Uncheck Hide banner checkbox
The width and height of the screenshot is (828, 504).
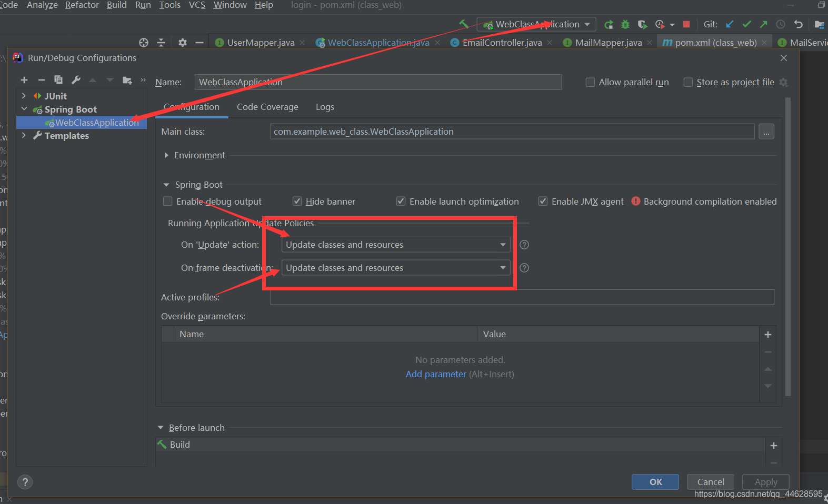tap(297, 201)
